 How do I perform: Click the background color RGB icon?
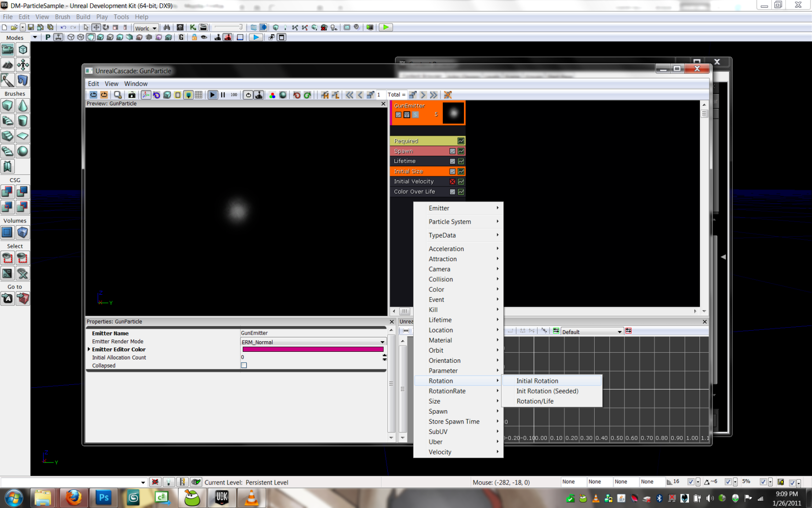[272, 95]
